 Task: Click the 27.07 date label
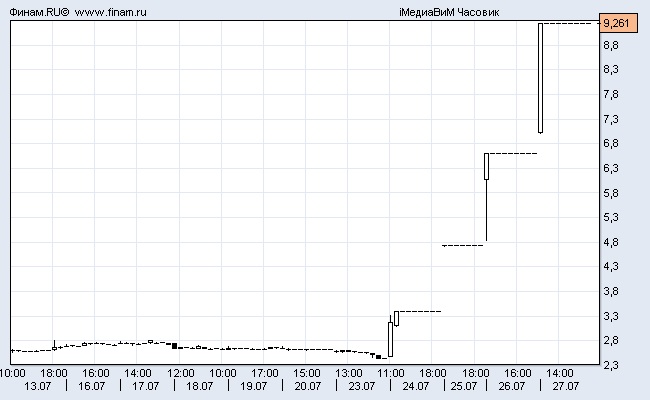coord(565,386)
